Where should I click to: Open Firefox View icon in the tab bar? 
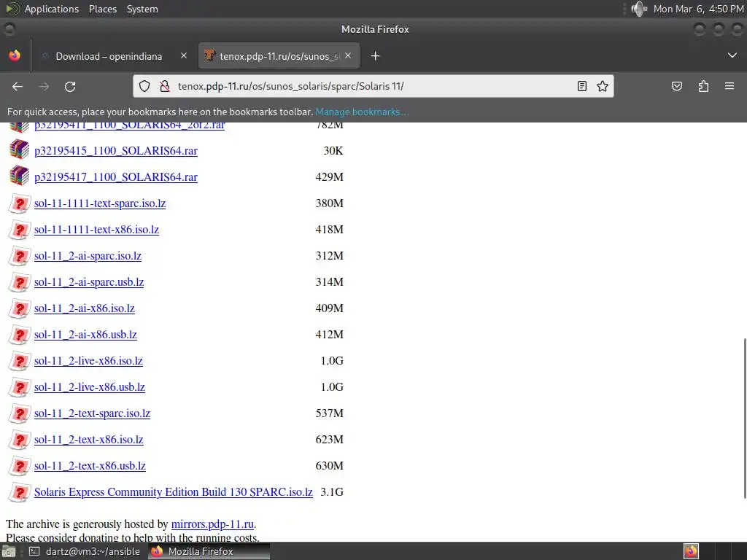15,55
